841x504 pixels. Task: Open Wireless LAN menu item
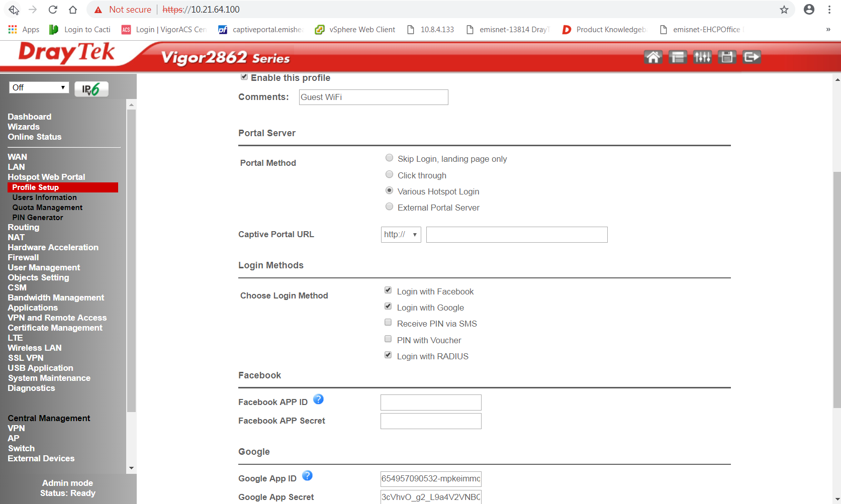click(x=35, y=348)
